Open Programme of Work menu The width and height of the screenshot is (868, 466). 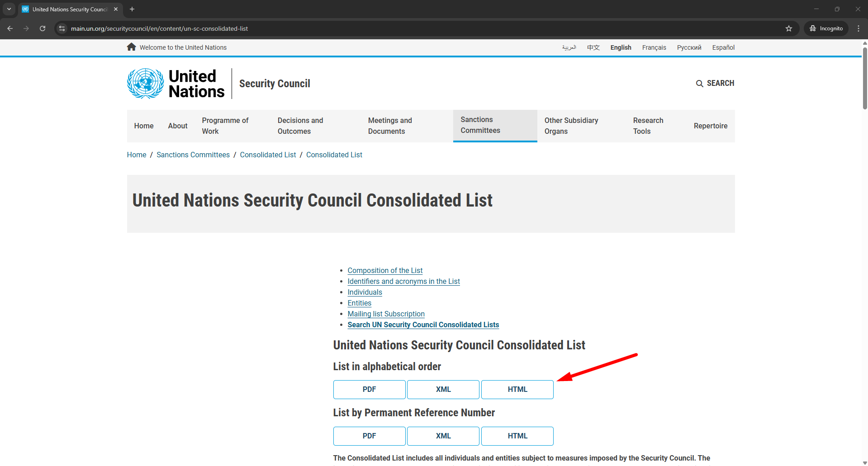[x=232, y=126]
